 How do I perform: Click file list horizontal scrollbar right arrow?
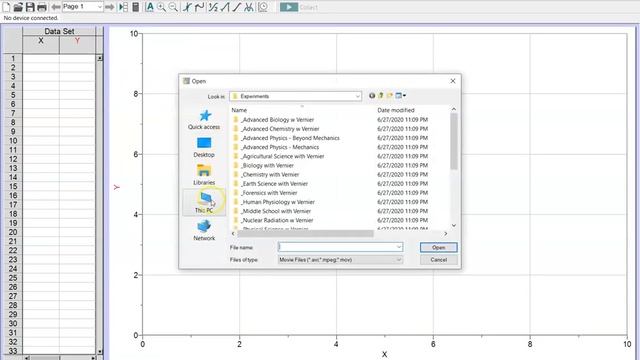(445, 233)
